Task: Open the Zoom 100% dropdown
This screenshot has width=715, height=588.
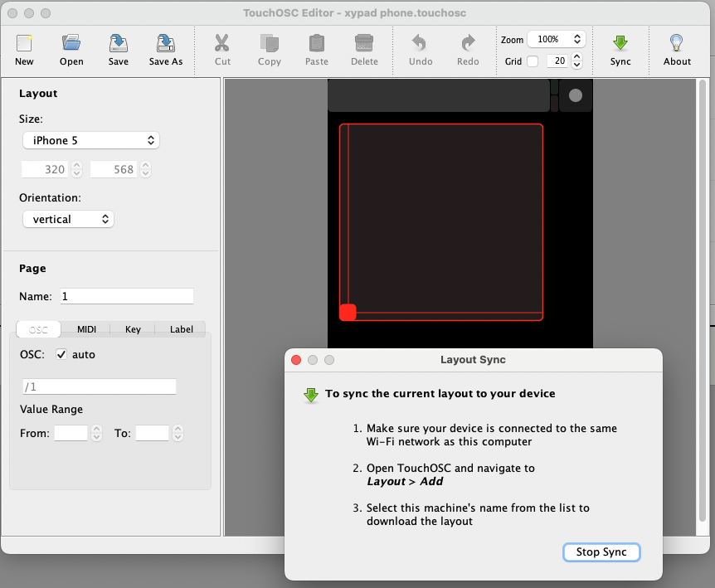Action: point(557,39)
